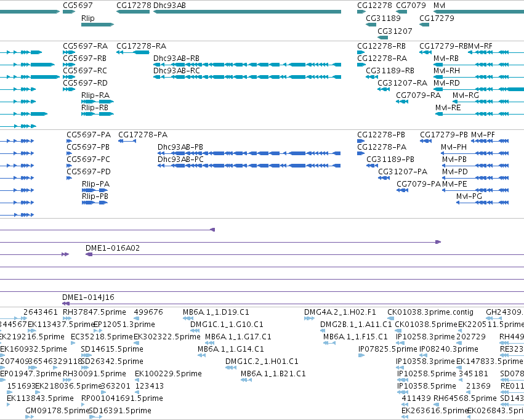Select the CG5697-RB transcript
This screenshot has height=420, width=524.
(69, 65)
